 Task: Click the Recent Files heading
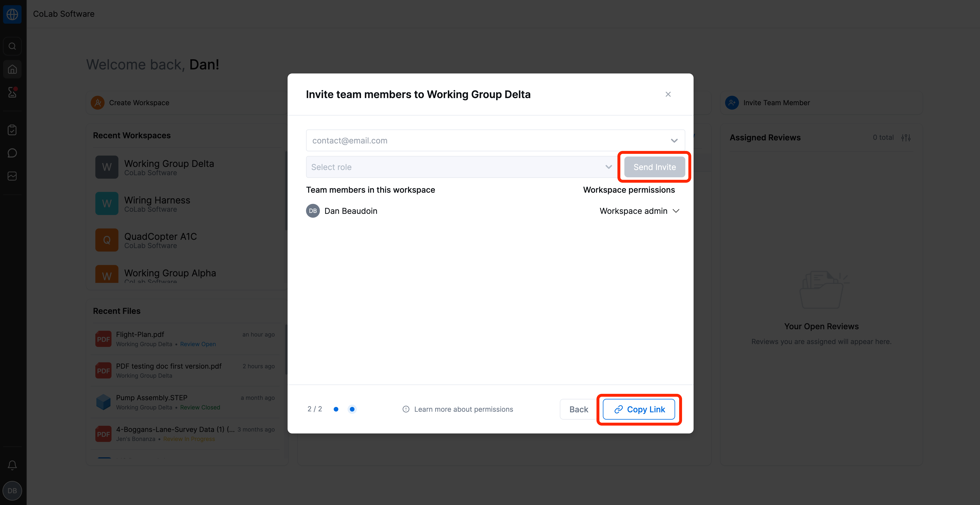pyautogui.click(x=116, y=311)
